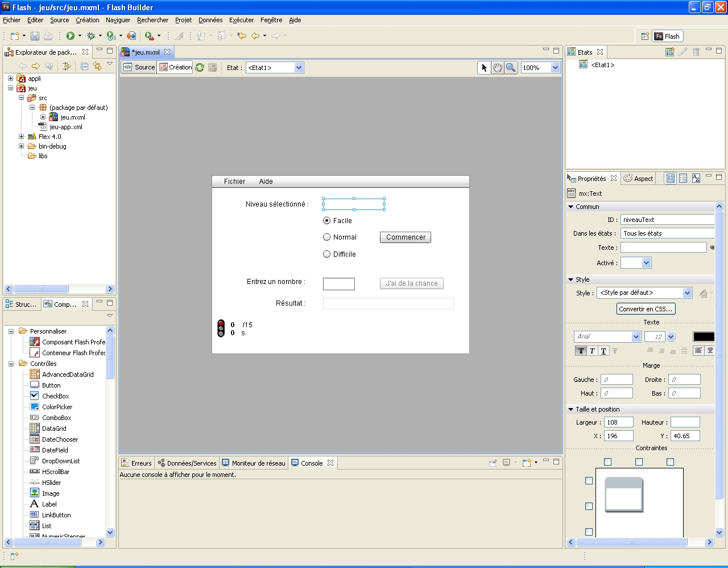Select the hand pan tool
This screenshot has width=728, height=568.
click(498, 68)
